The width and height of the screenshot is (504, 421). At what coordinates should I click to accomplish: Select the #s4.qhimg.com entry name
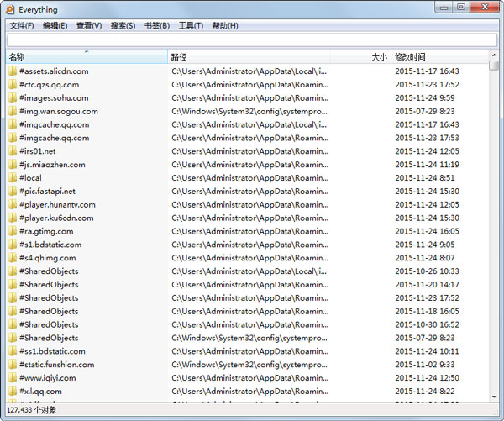click(x=48, y=258)
